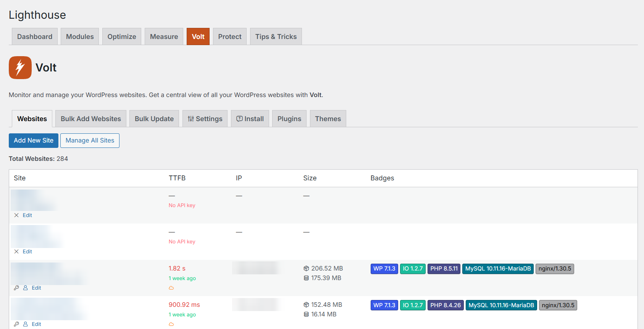Click the Site column header

tap(19, 178)
